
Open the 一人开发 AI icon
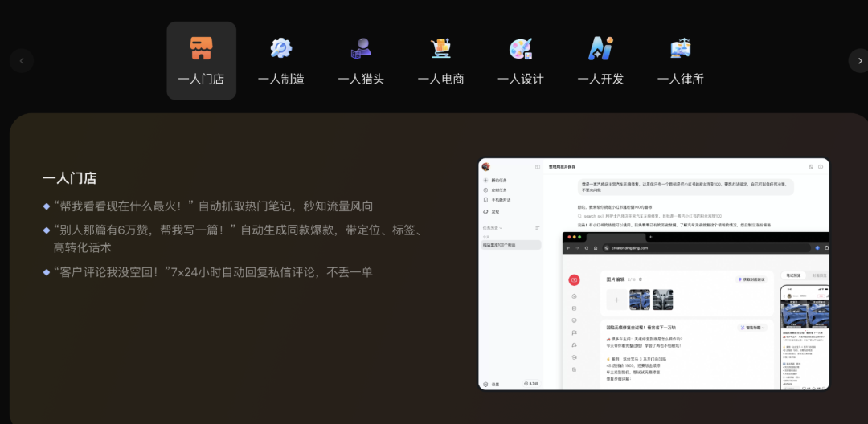600,49
